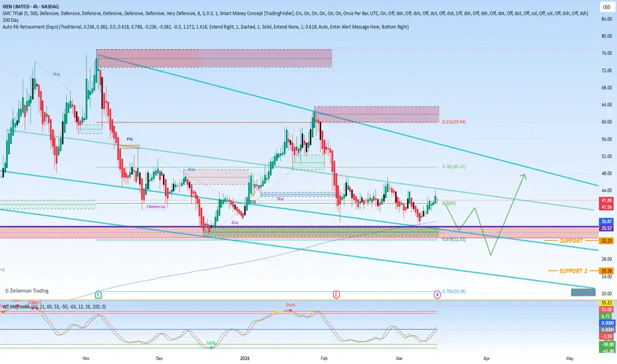
Task: Click the green earnings E marker
Action: (x=99, y=295)
